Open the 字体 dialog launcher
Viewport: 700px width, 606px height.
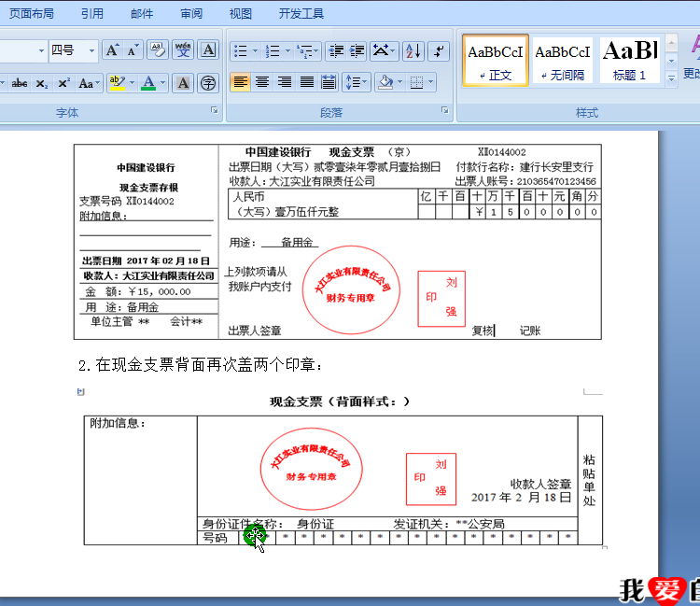point(215,110)
